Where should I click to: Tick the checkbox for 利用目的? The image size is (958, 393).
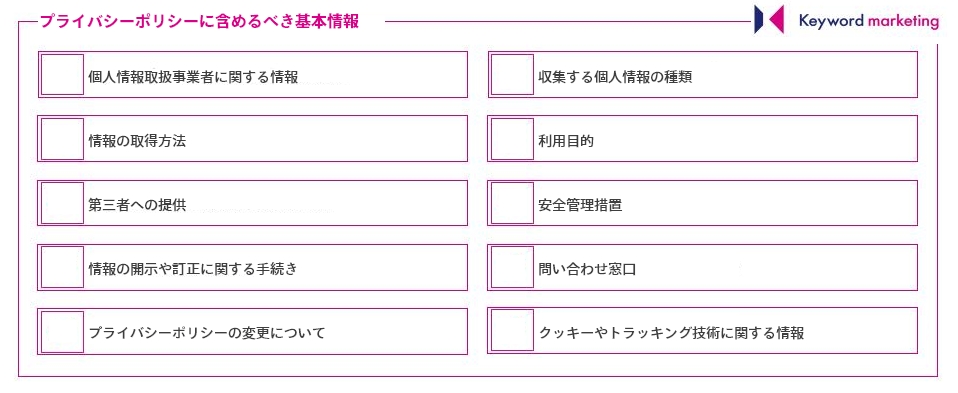point(512,139)
